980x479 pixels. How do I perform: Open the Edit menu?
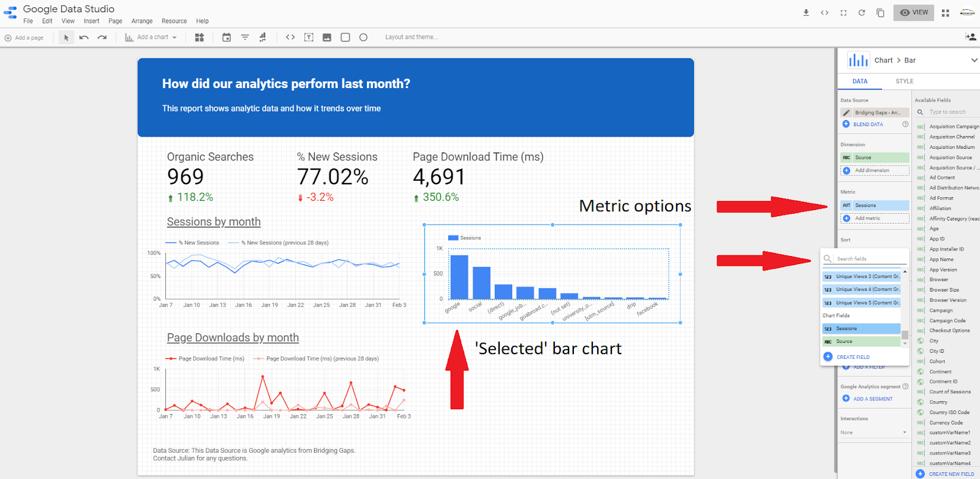click(47, 21)
